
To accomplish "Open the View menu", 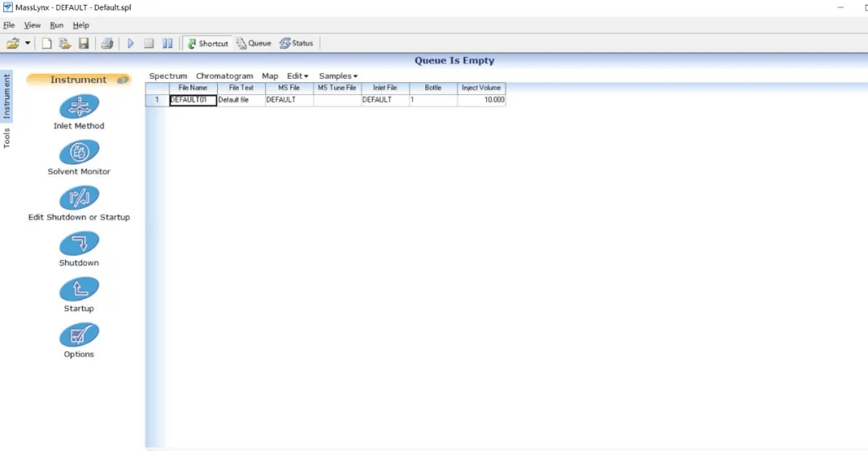I will coord(32,25).
